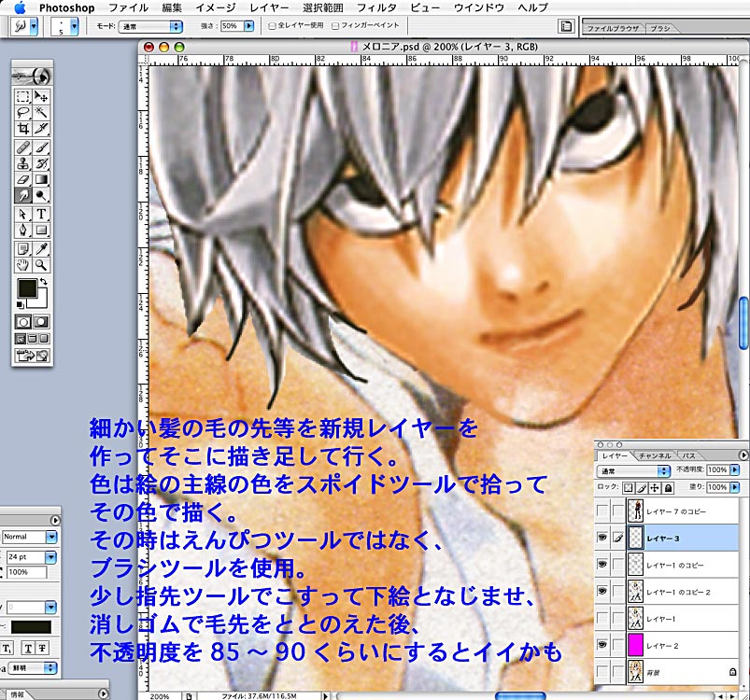Show レイヤー1 layer visibility box
This screenshot has width=750, height=700.
coord(602,618)
